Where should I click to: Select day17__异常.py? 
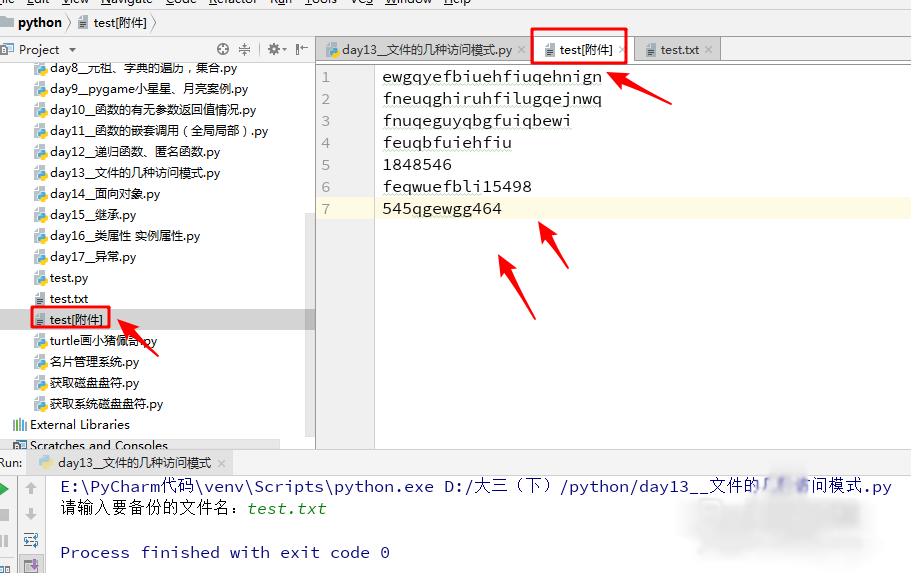click(93, 256)
